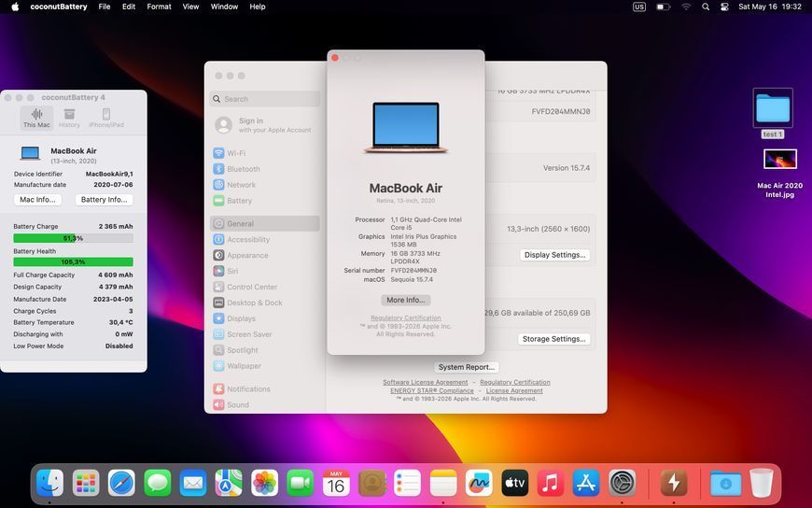Open the Apple menu
812x508 pixels.
(x=15, y=7)
